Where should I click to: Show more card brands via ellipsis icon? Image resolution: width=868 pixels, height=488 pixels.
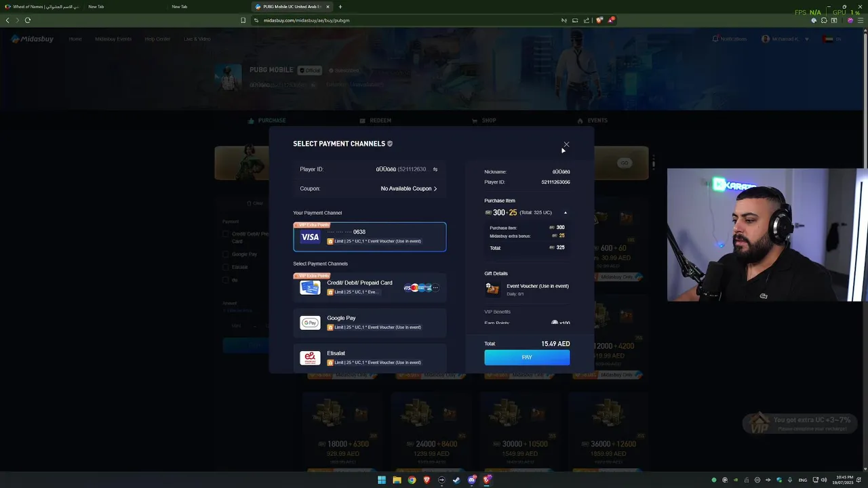coord(435,288)
